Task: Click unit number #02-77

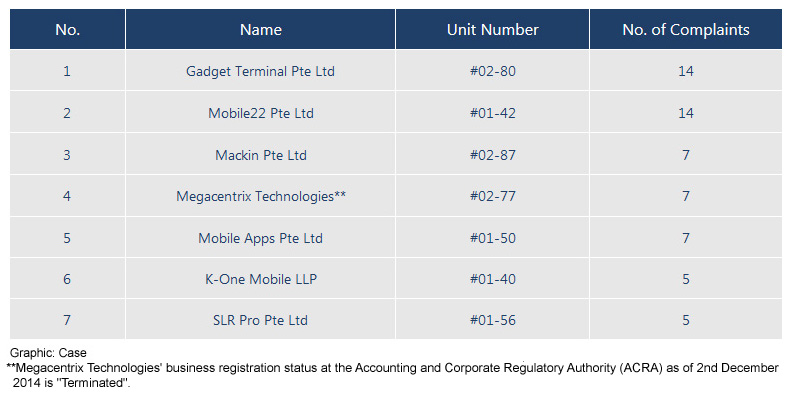Action: pyautogui.click(x=493, y=196)
